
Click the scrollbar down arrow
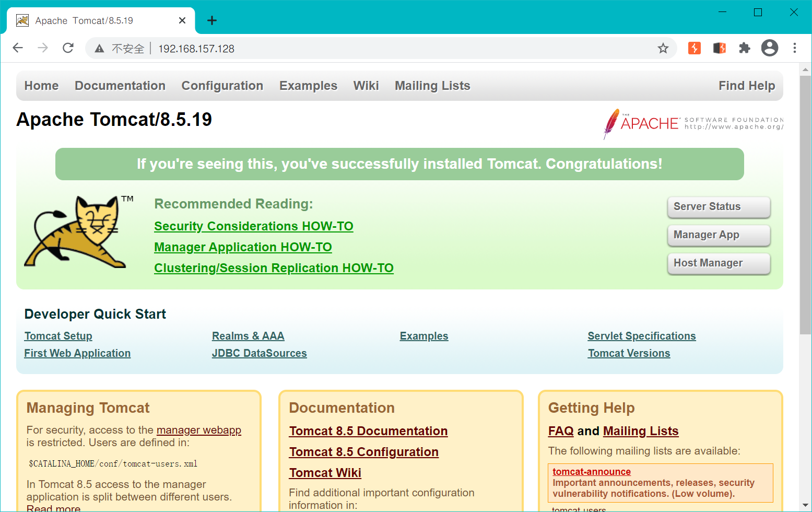[x=806, y=505]
